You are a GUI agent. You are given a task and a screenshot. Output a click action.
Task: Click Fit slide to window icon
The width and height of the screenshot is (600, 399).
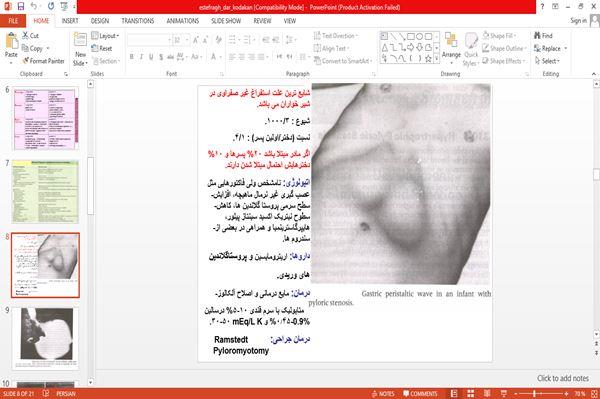tap(594, 394)
